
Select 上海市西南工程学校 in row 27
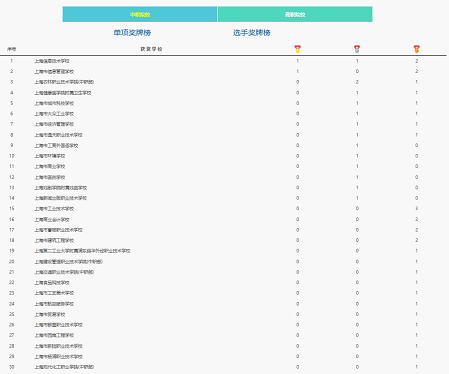click(54, 335)
